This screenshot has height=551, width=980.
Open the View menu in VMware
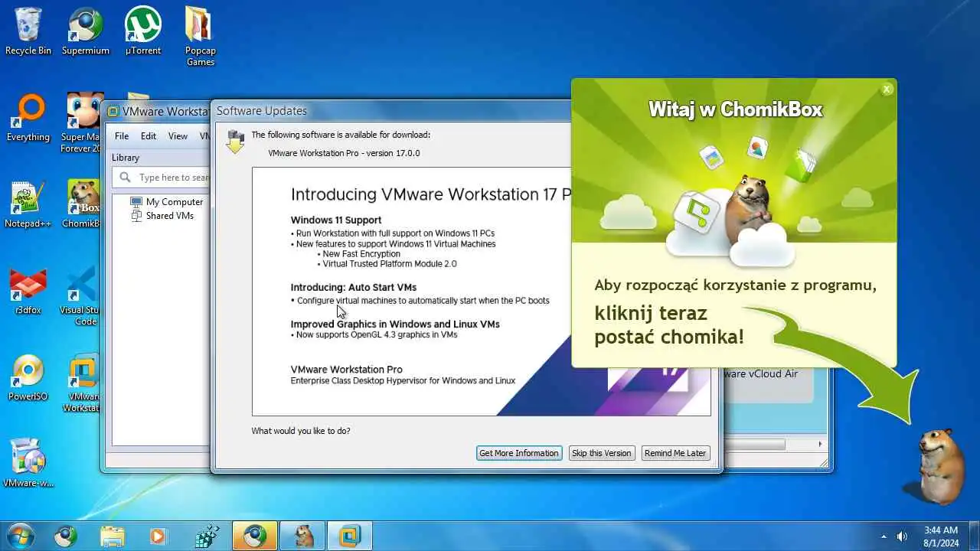click(x=178, y=135)
